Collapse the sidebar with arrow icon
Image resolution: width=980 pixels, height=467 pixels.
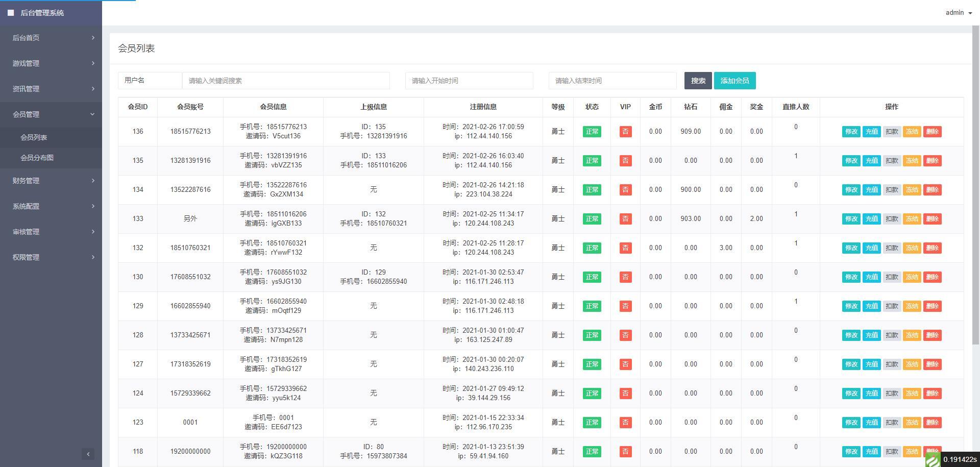[88, 454]
